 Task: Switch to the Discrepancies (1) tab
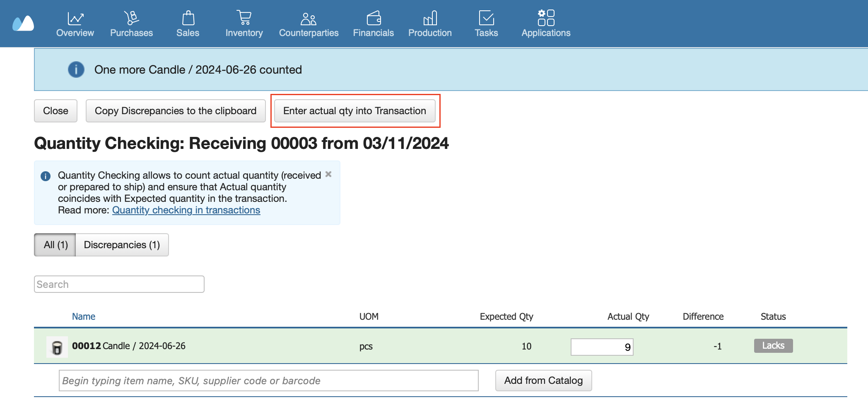tap(122, 245)
